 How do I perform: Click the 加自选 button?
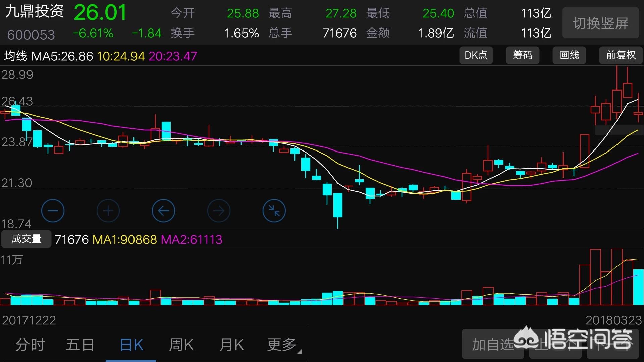click(x=493, y=344)
